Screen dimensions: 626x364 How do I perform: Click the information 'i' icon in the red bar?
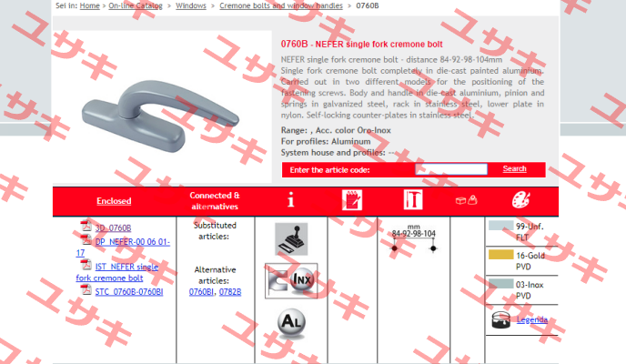click(x=291, y=200)
